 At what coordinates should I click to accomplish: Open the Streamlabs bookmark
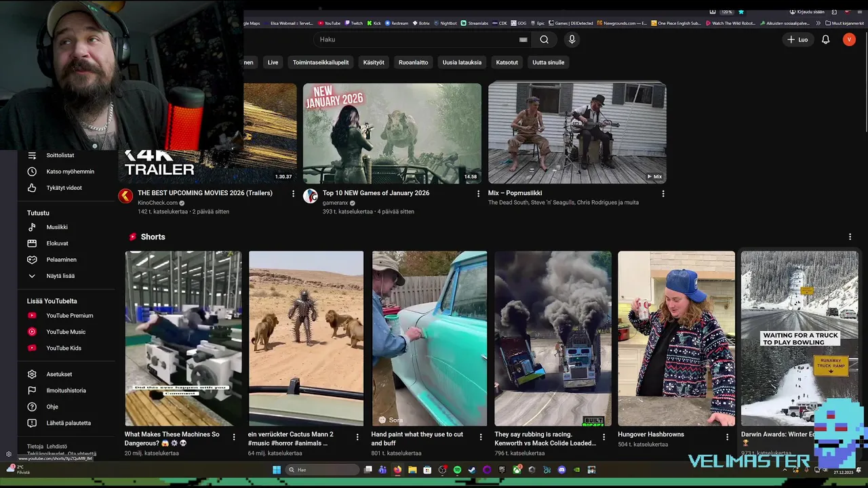tap(474, 23)
